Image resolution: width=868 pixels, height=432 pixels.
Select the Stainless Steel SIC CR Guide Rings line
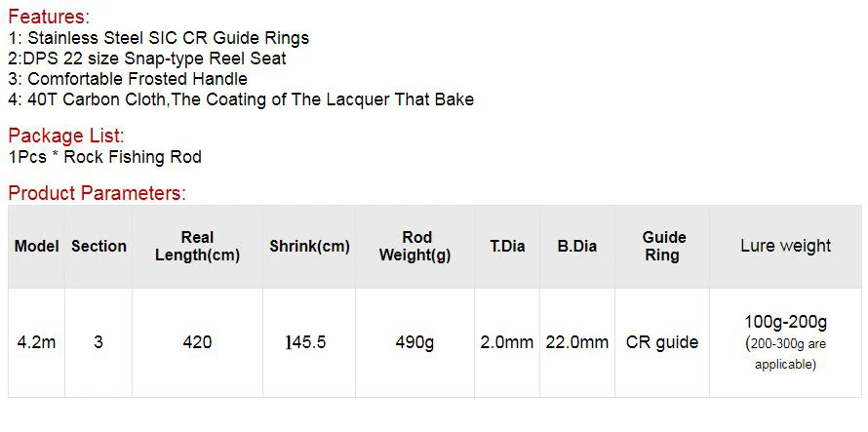159,38
